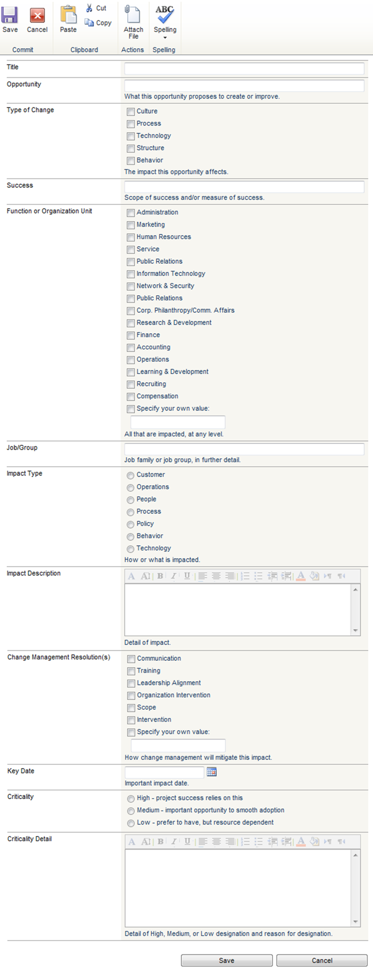Image resolution: width=373 pixels, height=980 pixels.
Task: Cut selection using the scissors icon
Action: (90, 8)
